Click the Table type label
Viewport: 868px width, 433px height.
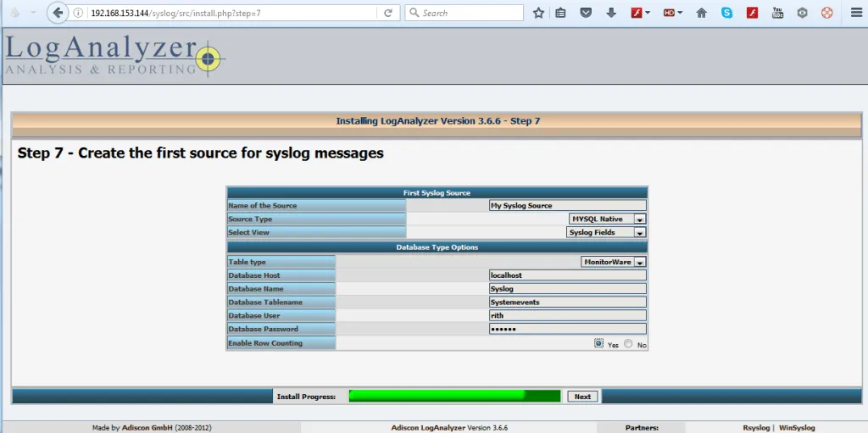tap(247, 262)
